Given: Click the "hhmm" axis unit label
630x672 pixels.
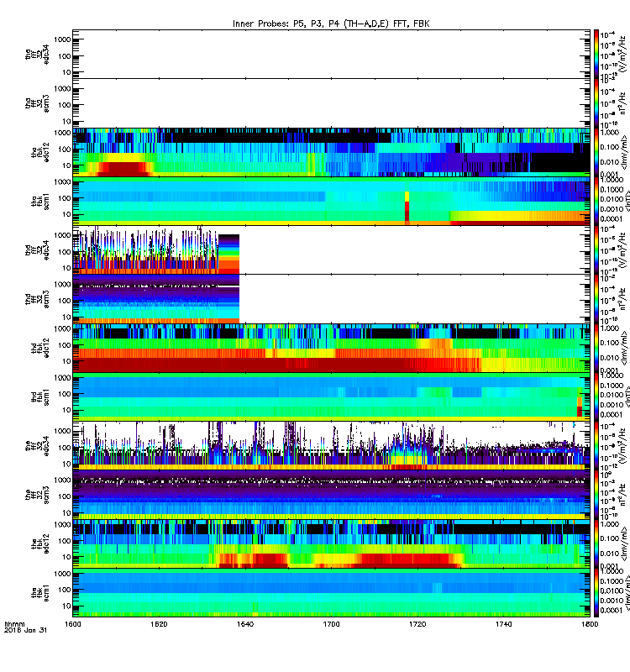Looking at the screenshot, I should [14, 624].
